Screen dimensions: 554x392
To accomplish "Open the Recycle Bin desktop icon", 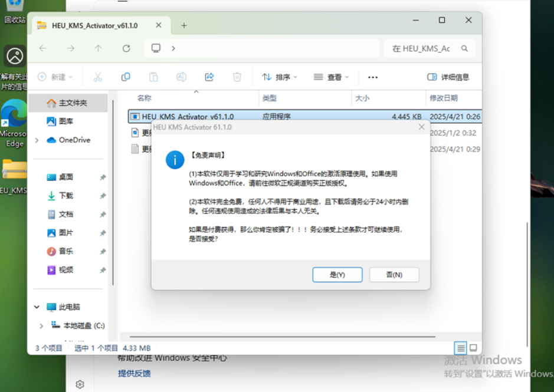I will (x=15, y=12).
